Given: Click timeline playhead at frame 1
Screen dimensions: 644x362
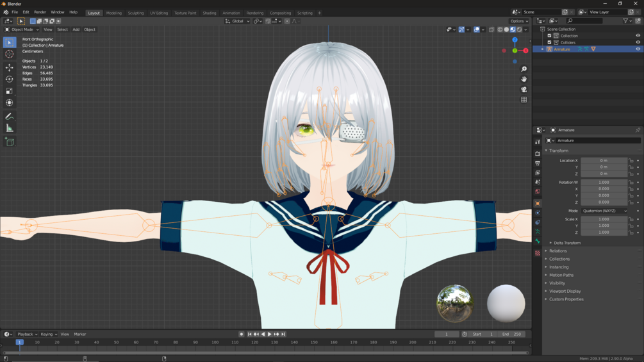Looking at the screenshot, I should (19, 342).
